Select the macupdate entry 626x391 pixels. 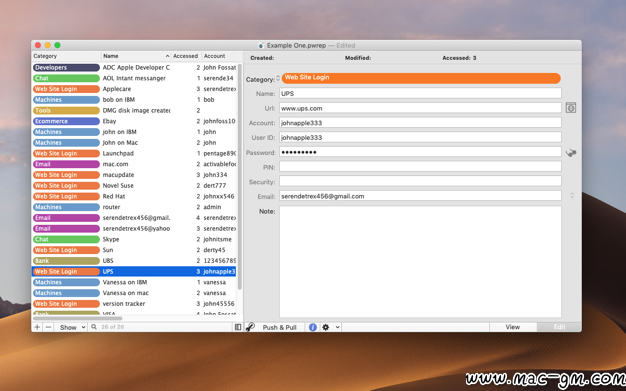[x=134, y=175]
